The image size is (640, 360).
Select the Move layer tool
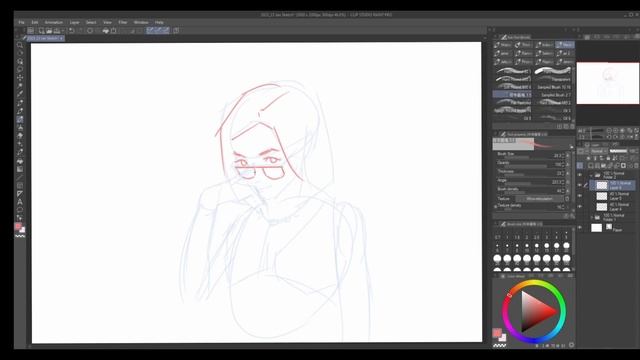point(20,78)
